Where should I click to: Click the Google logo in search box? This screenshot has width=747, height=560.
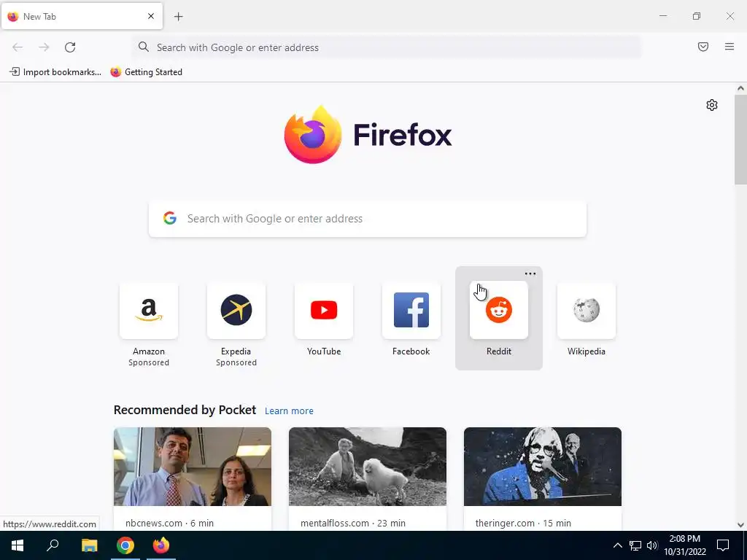coord(169,218)
